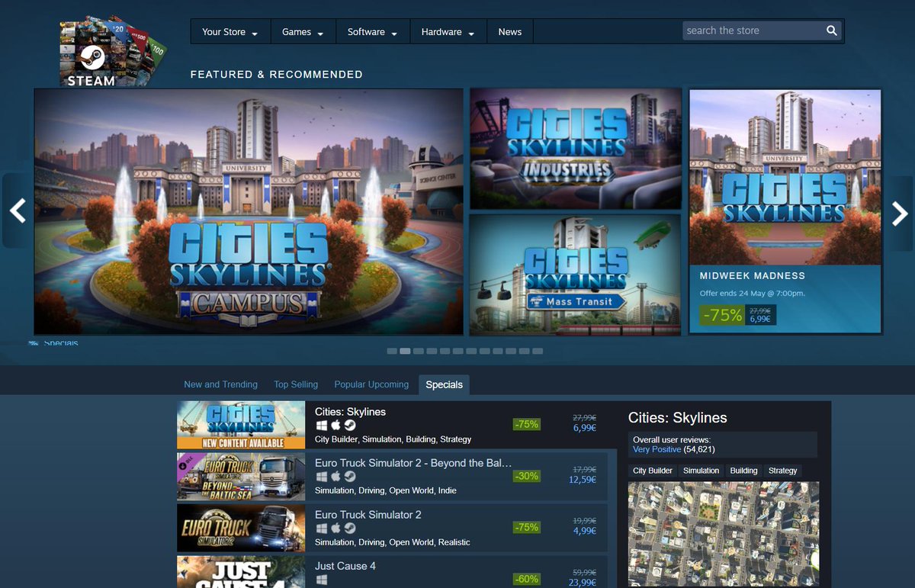Click 'Simulation, Driving, Open World, Realistic' tags text
Image resolution: width=915 pixels, height=588 pixels.
393,542
